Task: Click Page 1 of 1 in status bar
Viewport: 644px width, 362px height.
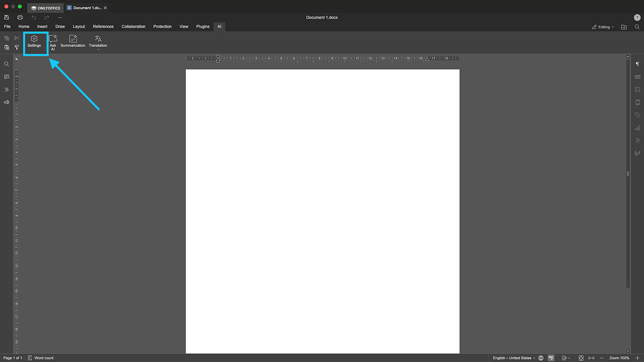Action: 12,358
